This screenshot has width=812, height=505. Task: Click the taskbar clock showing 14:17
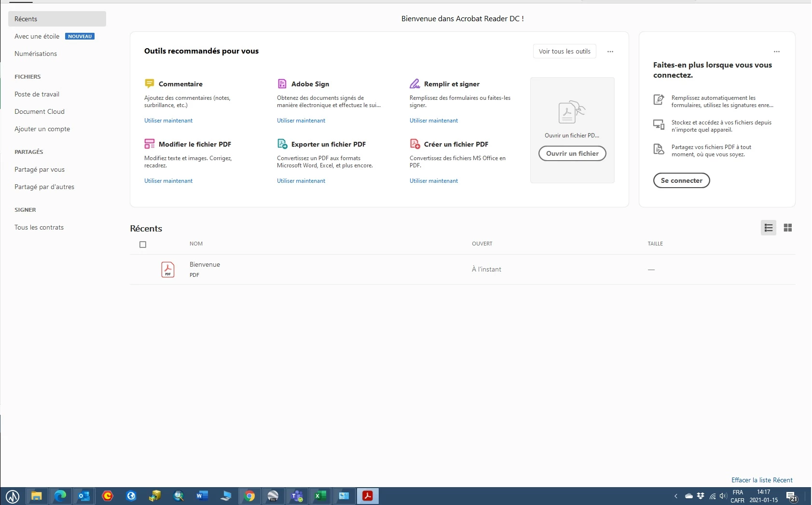(764, 496)
